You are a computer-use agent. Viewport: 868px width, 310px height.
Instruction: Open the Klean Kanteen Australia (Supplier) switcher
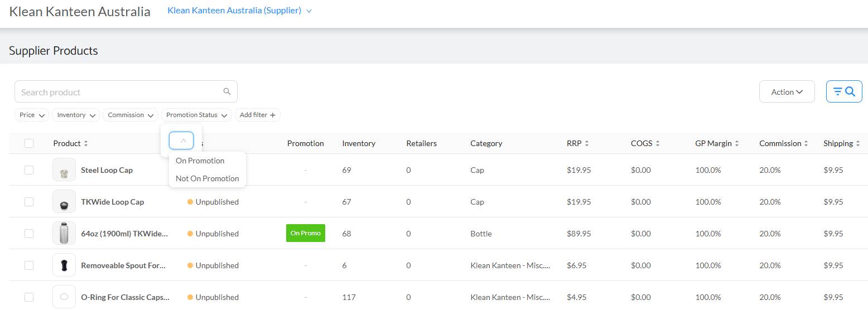click(x=239, y=11)
